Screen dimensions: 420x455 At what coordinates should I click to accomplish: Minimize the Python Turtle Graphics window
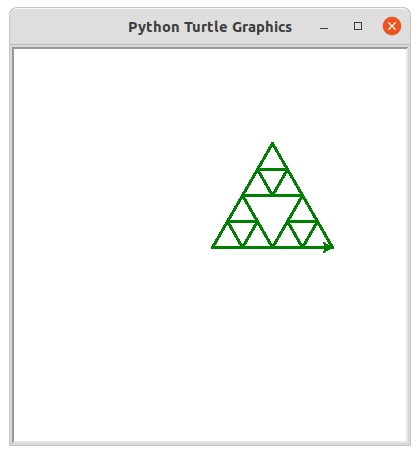point(324,27)
